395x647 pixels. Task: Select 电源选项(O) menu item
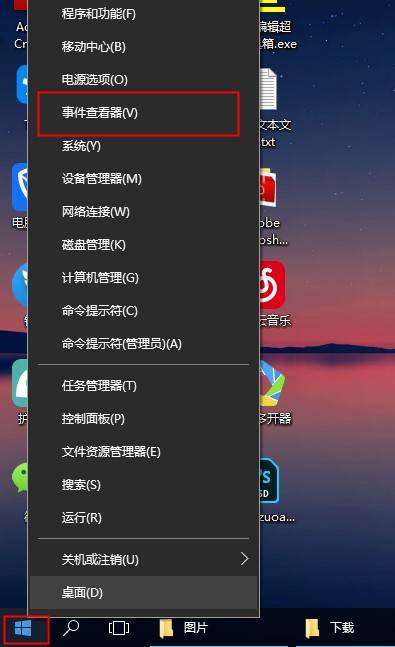(143, 80)
